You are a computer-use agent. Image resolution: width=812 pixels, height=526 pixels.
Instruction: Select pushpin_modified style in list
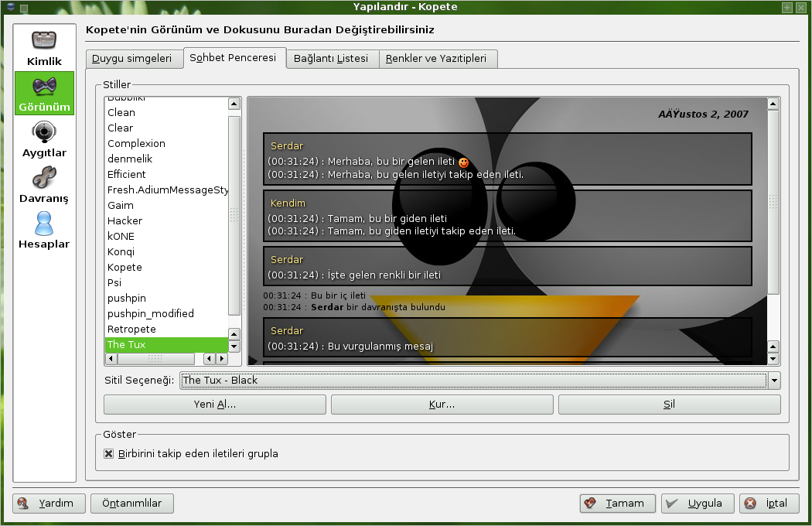click(166, 314)
